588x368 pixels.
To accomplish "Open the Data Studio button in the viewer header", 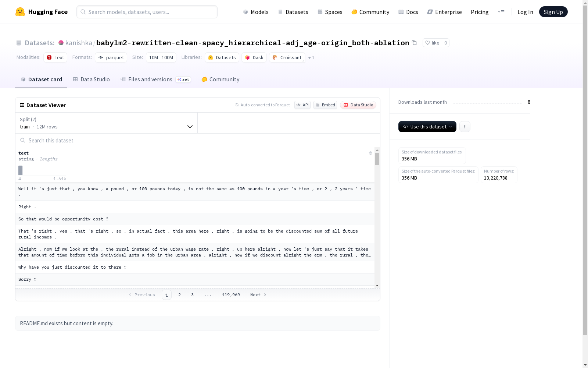I will tap(358, 105).
